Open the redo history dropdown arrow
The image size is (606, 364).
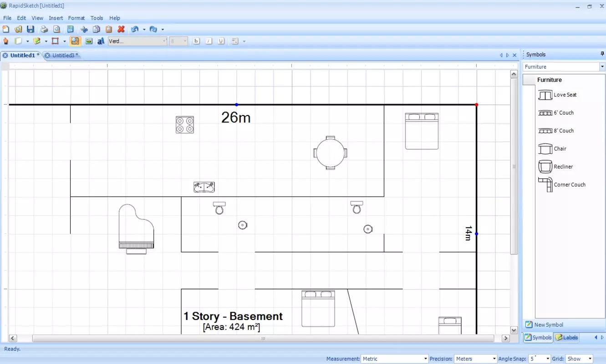tap(163, 30)
